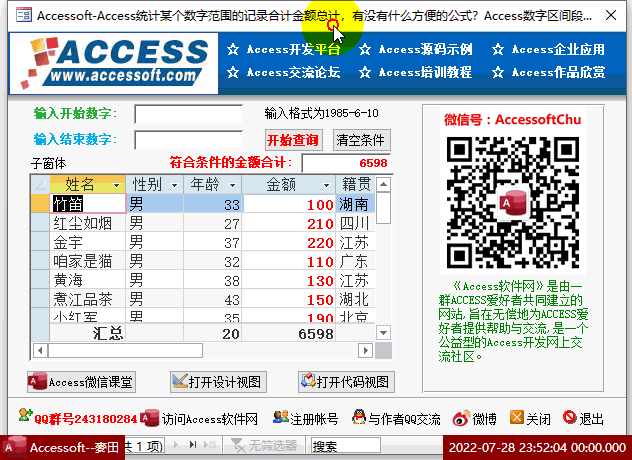Click the red 退出 icon
Screen dimensions: 632x460
pyautogui.click(x=570, y=417)
